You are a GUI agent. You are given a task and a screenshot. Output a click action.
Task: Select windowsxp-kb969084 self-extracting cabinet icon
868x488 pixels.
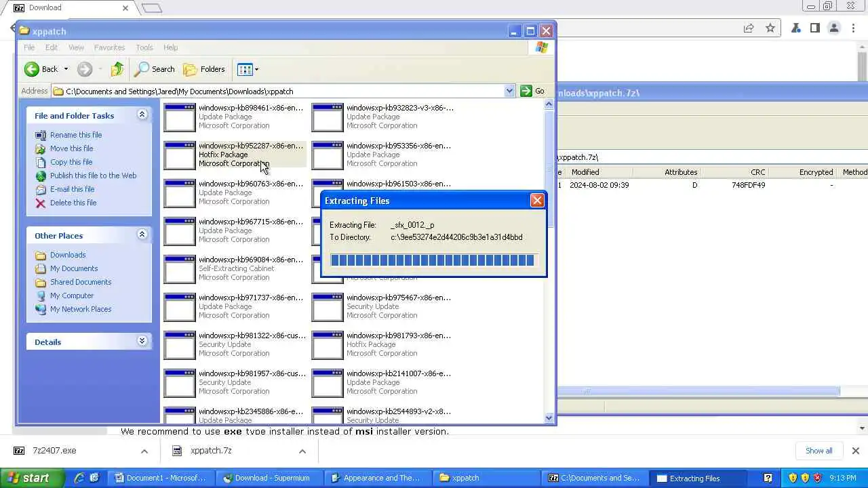point(180,269)
